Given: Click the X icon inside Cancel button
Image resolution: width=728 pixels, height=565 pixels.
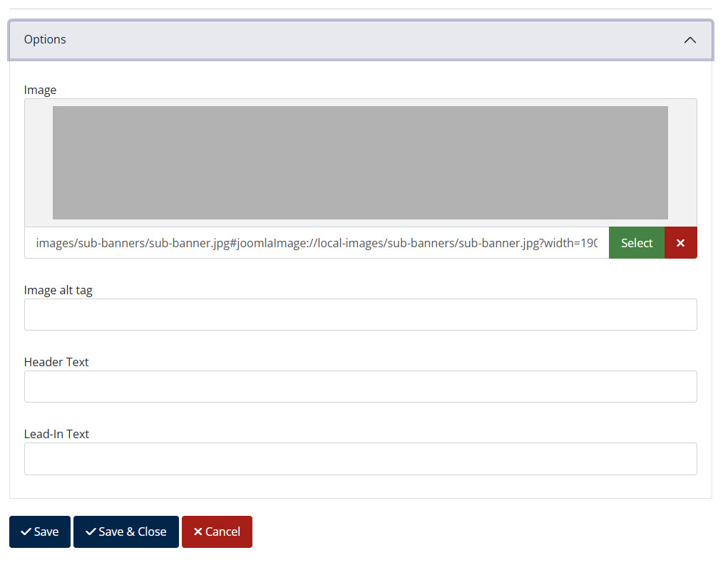Looking at the screenshot, I should (x=197, y=531).
